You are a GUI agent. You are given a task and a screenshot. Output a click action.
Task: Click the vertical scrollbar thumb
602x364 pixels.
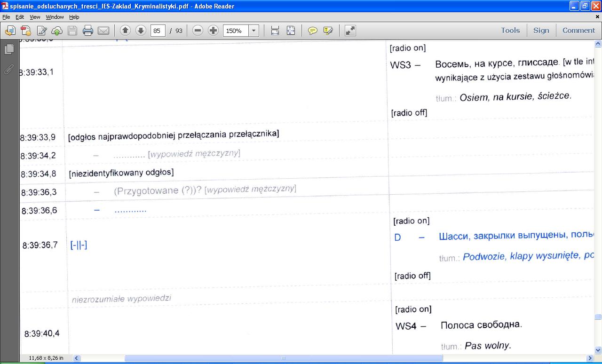pos(598,317)
